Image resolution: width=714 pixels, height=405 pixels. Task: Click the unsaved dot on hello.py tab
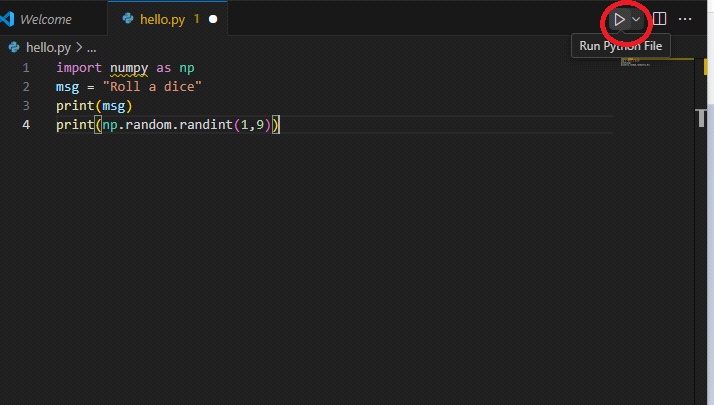click(213, 19)
